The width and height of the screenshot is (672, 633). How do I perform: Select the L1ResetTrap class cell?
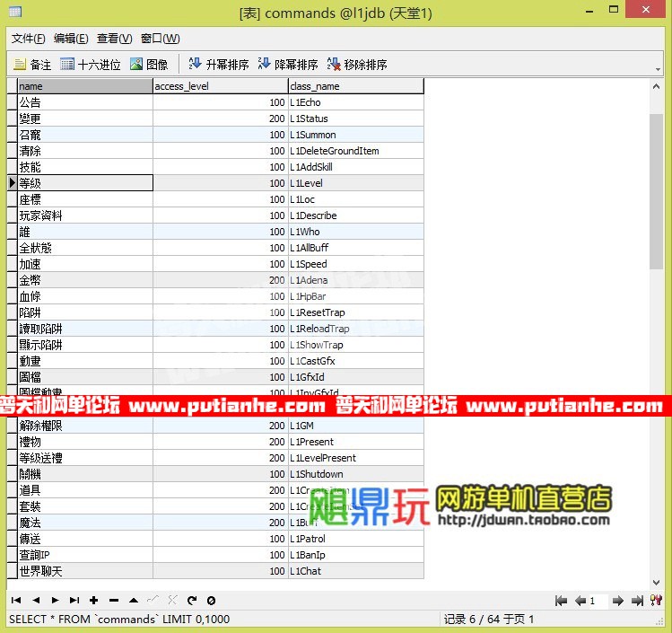[x=356, y=312]
